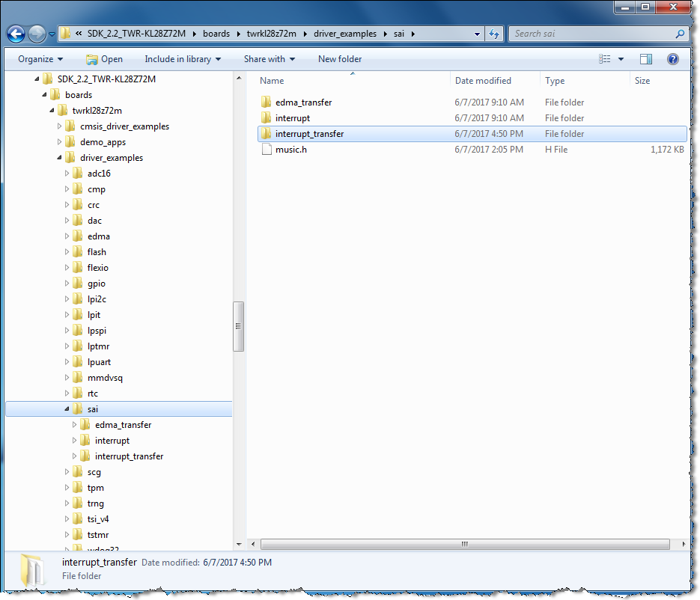
Task: Select edma folder in navigation tree
Action: [x=98, y=236]
